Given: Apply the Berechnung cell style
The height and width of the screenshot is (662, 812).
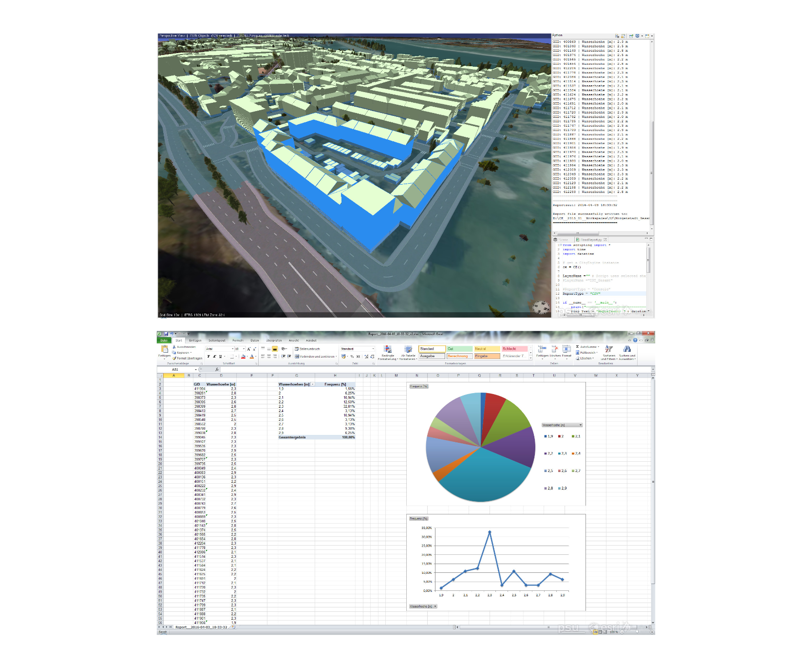Looking at the screenshot, I should click(459, 356).
